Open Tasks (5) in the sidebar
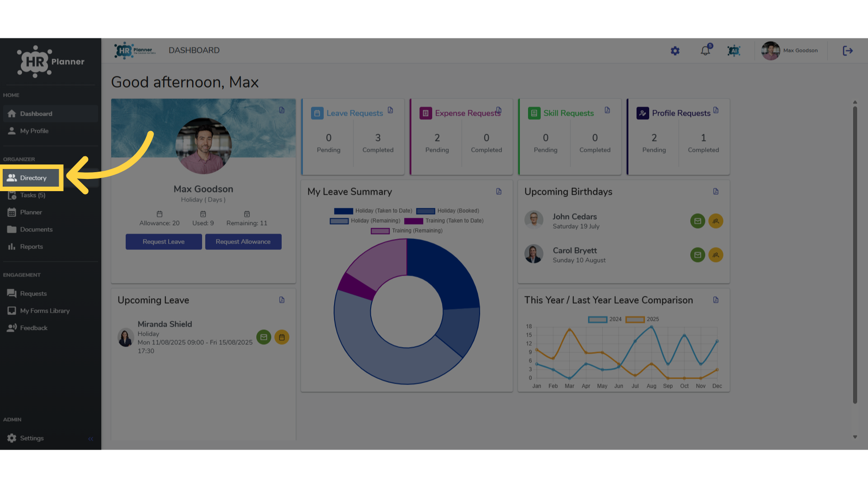Image resolution: width=868 pixels, height=488 pixels. pos(50,195)
